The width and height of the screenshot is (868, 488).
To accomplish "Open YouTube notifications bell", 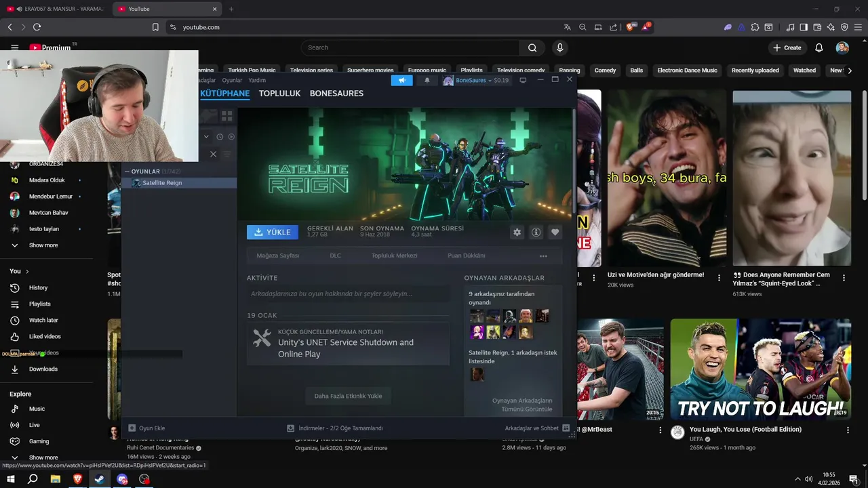I will (819, 47).
